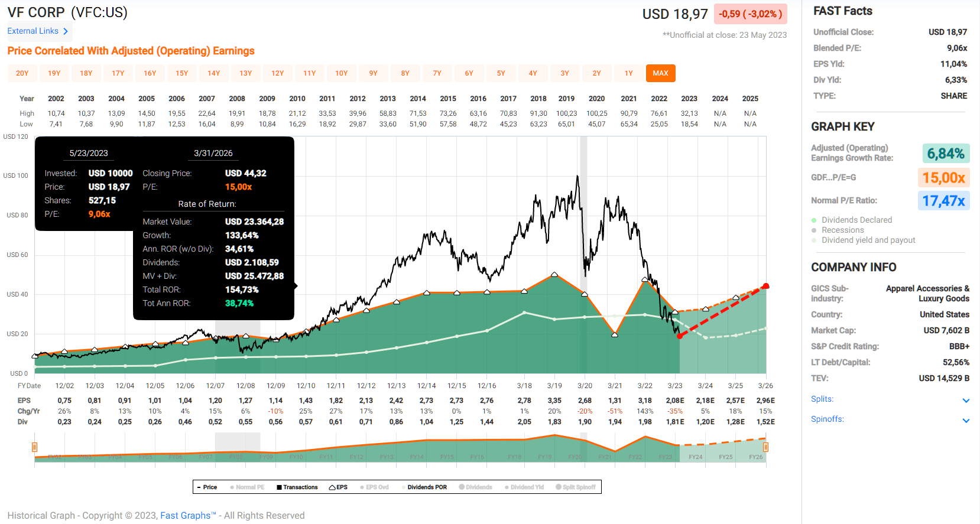The width and height of the screenshot is (980, 524).
Task: Toggle Dividends Declared in Graph Key
Action: [x=852, y=220]
